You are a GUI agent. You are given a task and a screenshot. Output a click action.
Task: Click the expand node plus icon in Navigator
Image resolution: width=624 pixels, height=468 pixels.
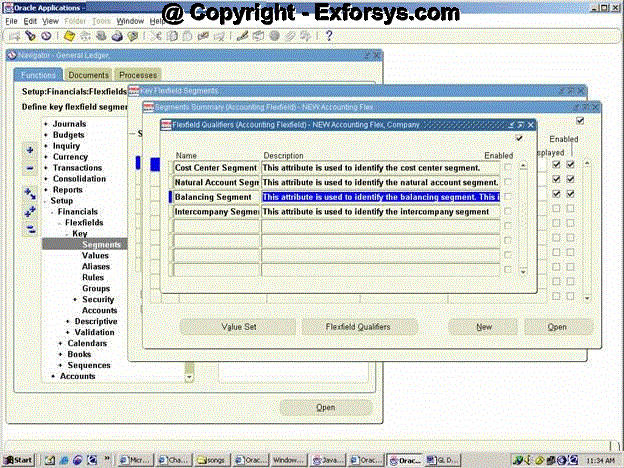[x=30, y=150]
